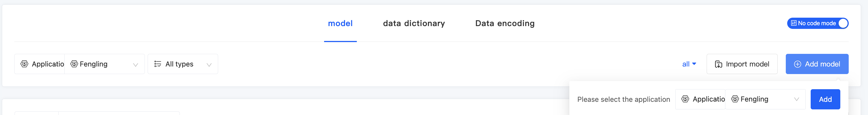Expand the Fengling dropdown in filter bar
868x115 pixels.
pos(135,64)
